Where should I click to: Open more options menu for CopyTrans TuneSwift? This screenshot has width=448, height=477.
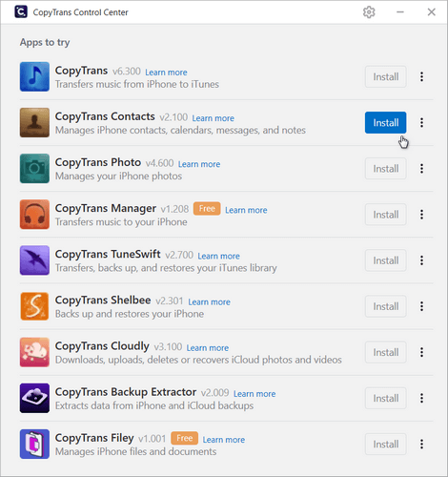421,260
